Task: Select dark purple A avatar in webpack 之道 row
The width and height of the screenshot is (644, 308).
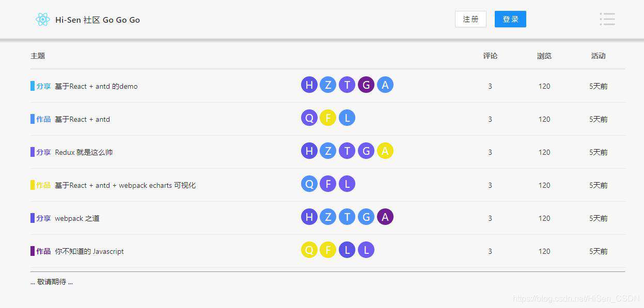Action: (385, 217)
